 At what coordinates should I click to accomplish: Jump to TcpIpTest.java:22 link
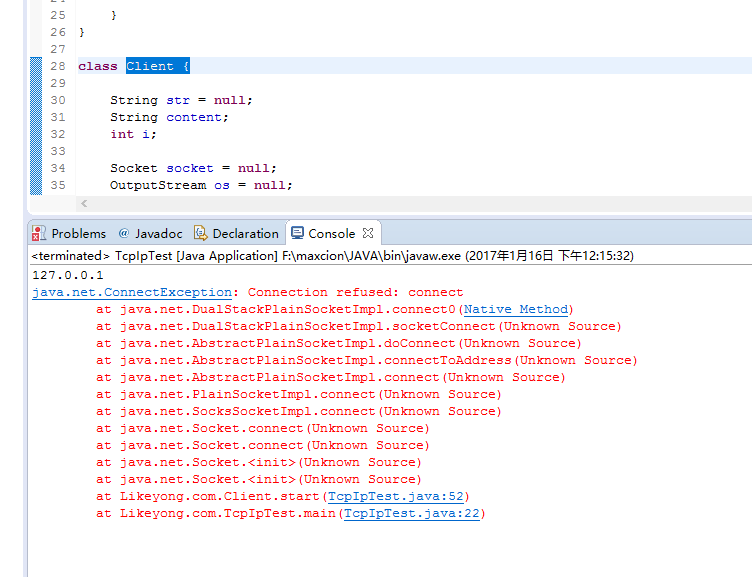coord(412,513)
